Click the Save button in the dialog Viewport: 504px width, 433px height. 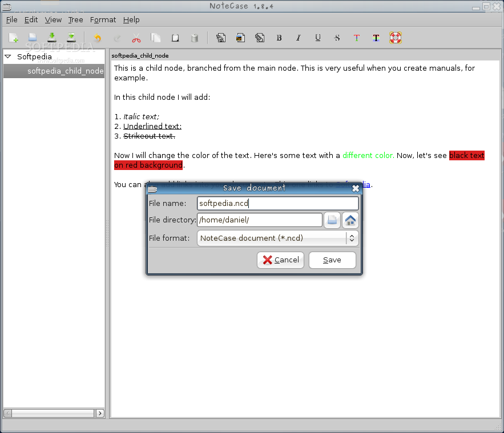[332, 260]
